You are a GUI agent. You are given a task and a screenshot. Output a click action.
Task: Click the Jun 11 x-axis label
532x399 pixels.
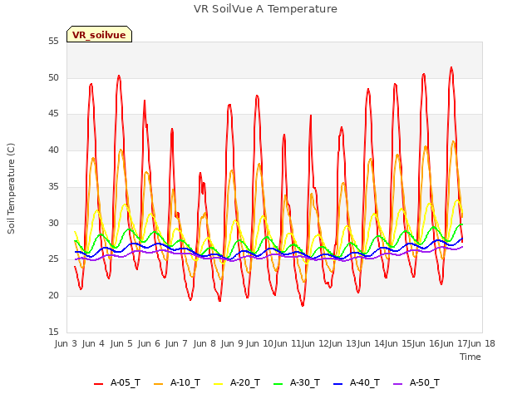[x=288, y=343]
